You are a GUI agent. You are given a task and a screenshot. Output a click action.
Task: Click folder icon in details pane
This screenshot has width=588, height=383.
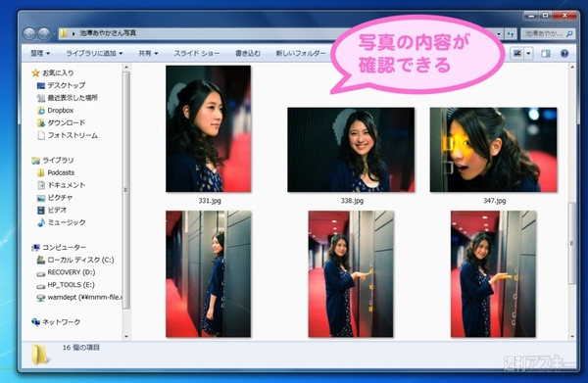[x=40, y=355]
